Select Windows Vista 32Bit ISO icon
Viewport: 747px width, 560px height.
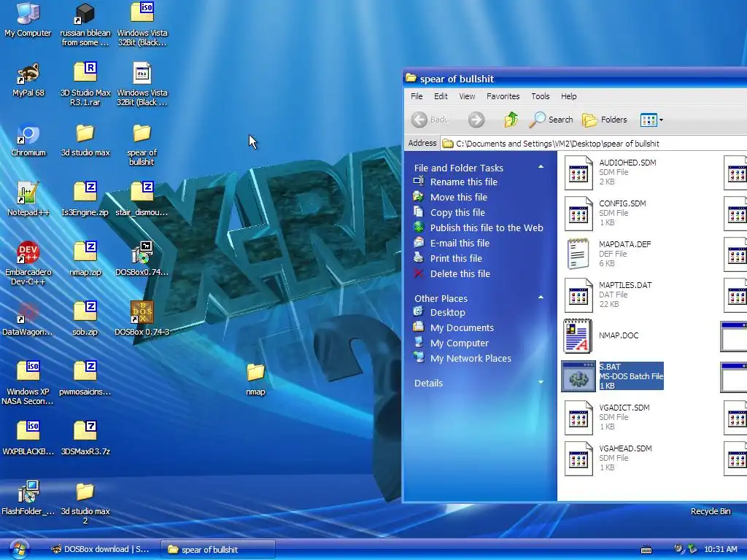(x=142, y=25)
